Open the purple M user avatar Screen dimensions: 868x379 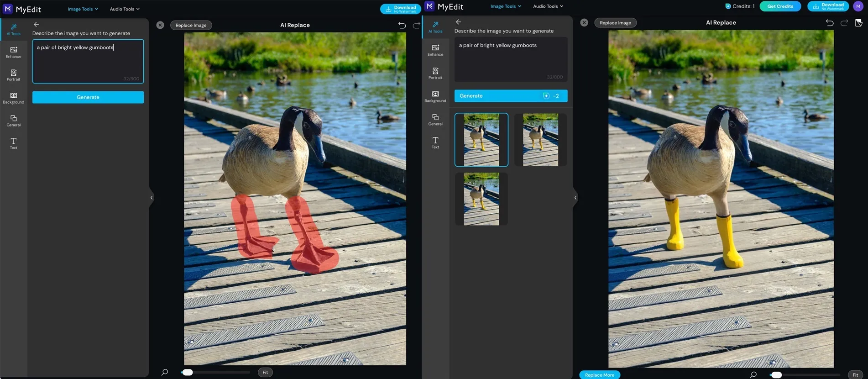(x=858, y=6)
